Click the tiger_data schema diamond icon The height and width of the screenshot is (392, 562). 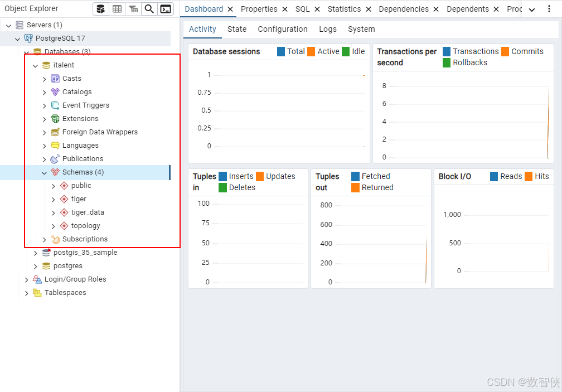[64, 212]
